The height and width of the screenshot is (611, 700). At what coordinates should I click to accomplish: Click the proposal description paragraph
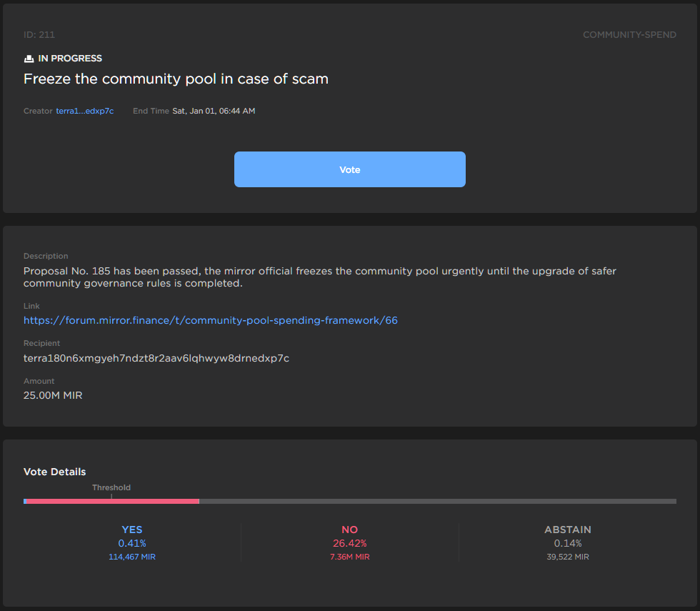(x=319, y=277)
